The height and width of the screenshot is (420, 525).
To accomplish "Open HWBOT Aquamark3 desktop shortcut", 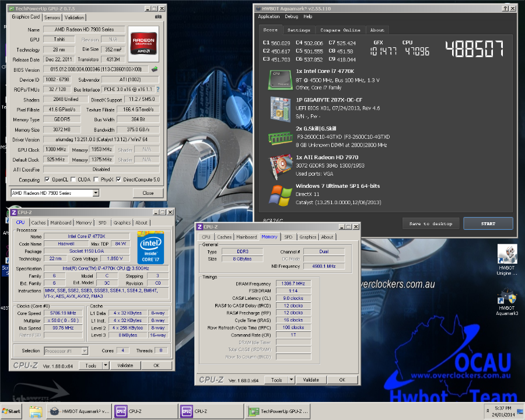I will [x=507, y=302].
